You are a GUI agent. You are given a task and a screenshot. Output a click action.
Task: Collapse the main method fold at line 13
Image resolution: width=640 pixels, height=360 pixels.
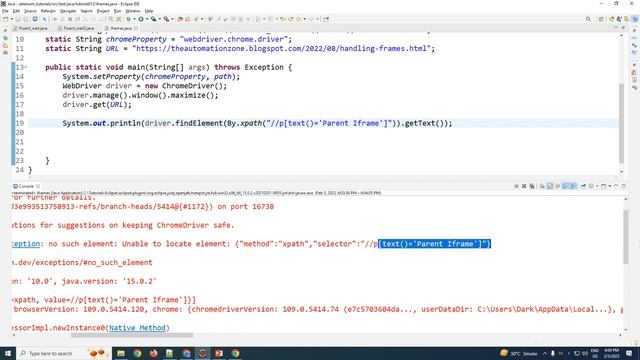click(26, 67)
